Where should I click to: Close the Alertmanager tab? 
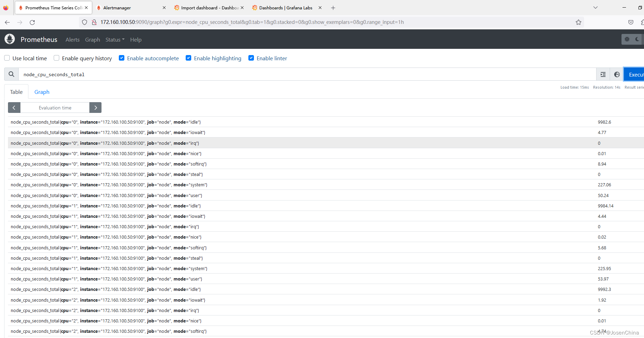(x=164, y=8)
